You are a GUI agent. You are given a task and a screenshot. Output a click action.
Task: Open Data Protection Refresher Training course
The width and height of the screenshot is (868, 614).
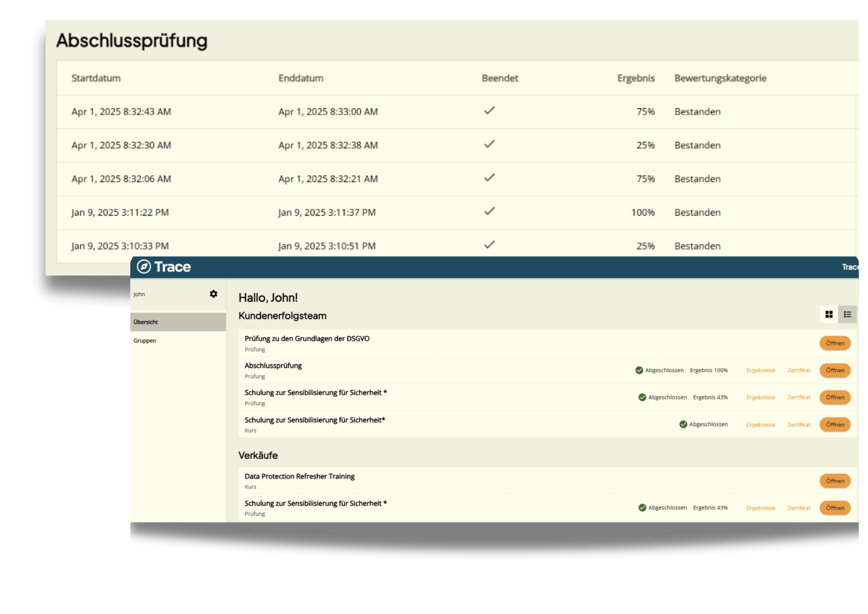835,481
